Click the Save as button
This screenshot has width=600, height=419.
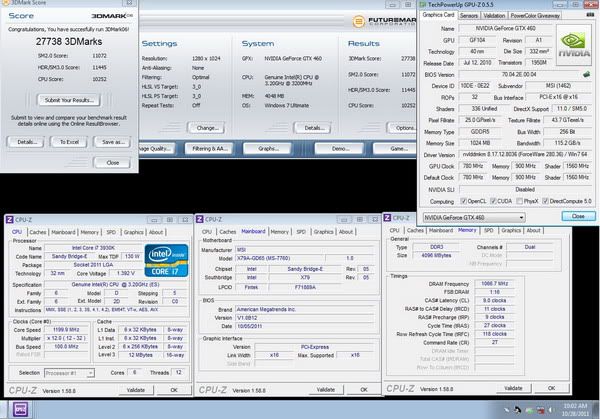(112, 142)
